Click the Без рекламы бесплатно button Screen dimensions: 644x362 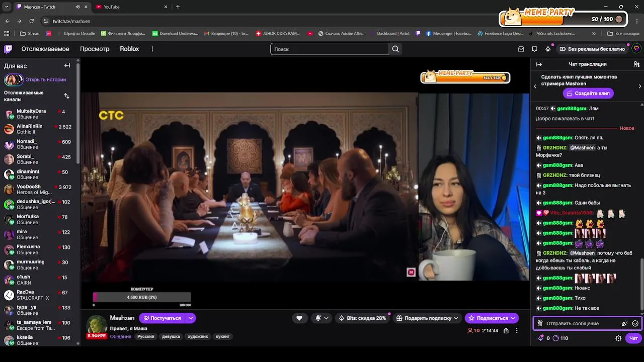(592, 49)
